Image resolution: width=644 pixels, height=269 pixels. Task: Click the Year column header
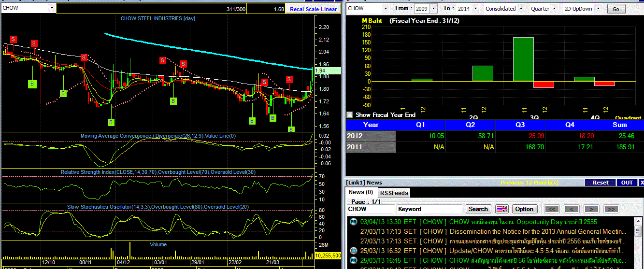pyautogui.click(x=371, y=125)
